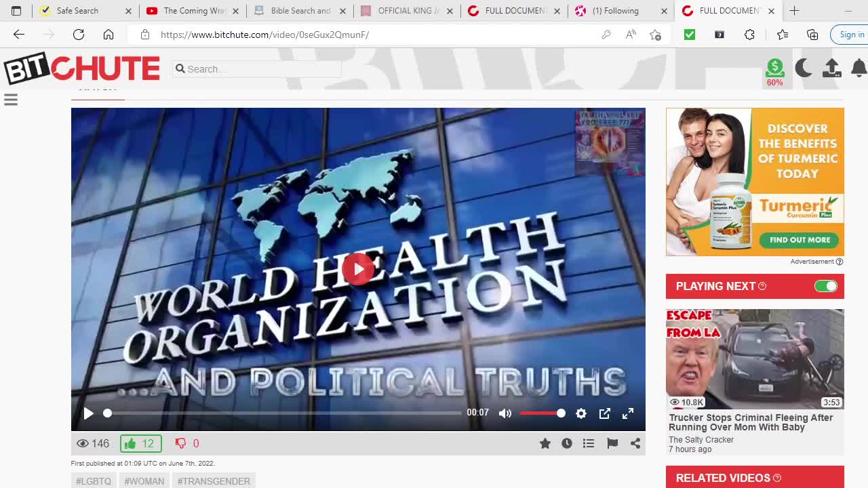Switch to Safe Search tab

coord(77,11)
